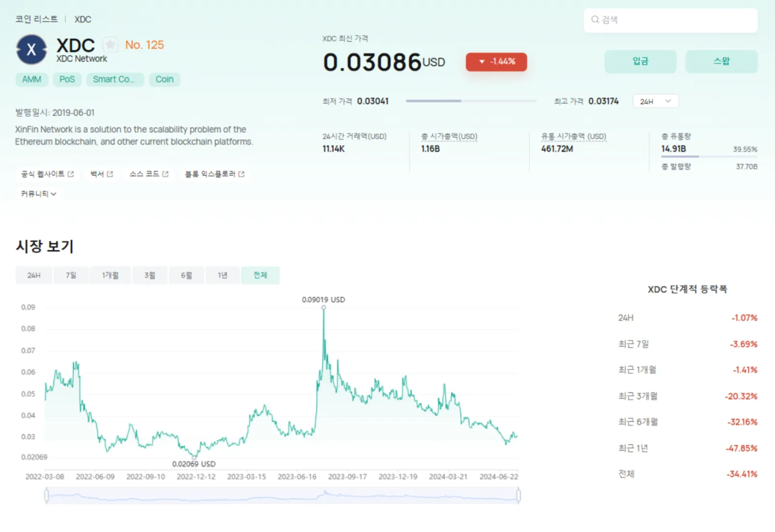Switch chart to 6월 tab
The image size is (775, 532).
click(186, 275)
